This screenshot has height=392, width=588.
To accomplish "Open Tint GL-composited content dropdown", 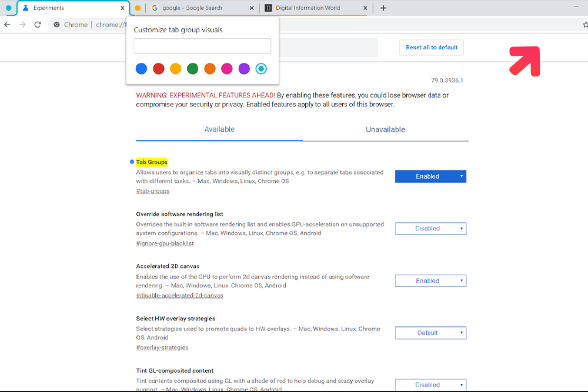I will point(430,385).
